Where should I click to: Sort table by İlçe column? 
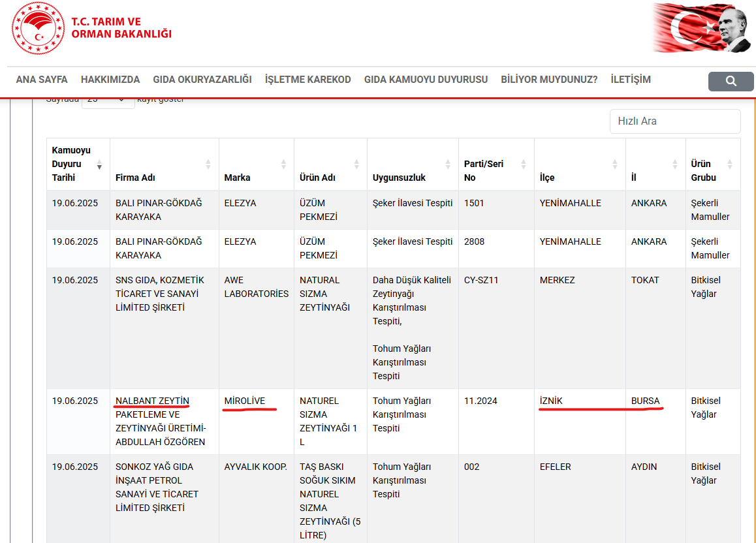coord(615,164)
